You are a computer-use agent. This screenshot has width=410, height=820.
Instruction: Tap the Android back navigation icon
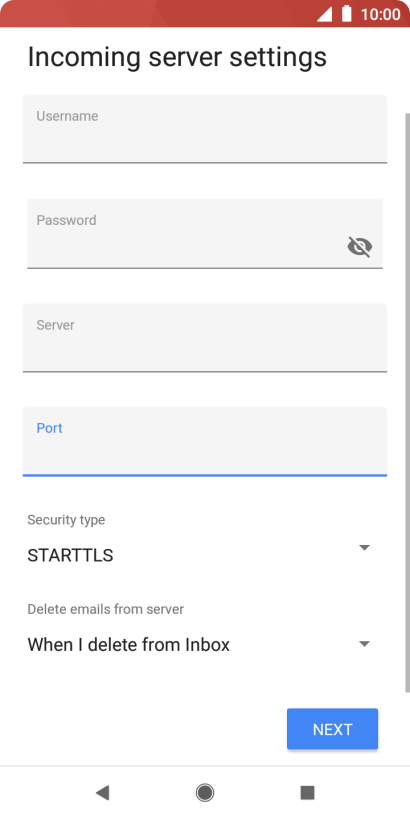[102, 793]
